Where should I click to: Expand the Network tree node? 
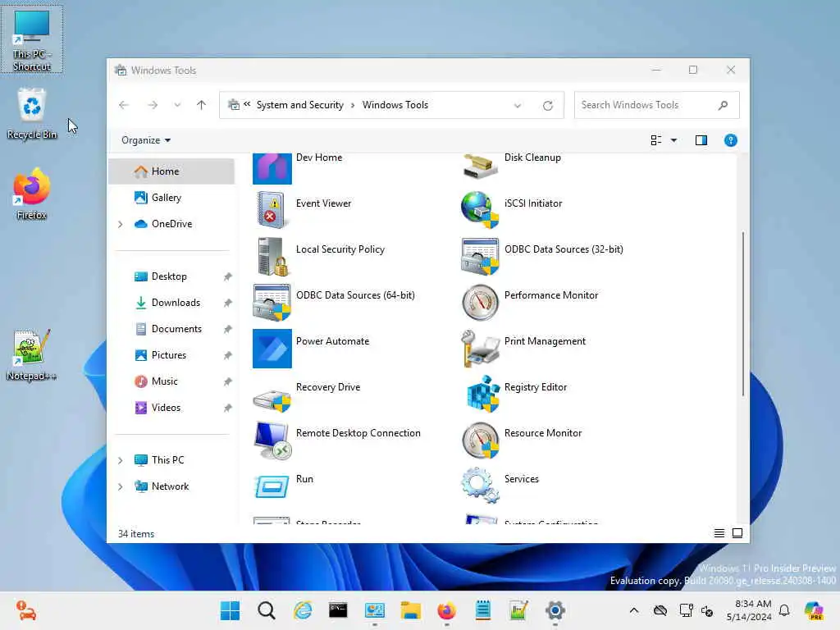pos(120,486)
